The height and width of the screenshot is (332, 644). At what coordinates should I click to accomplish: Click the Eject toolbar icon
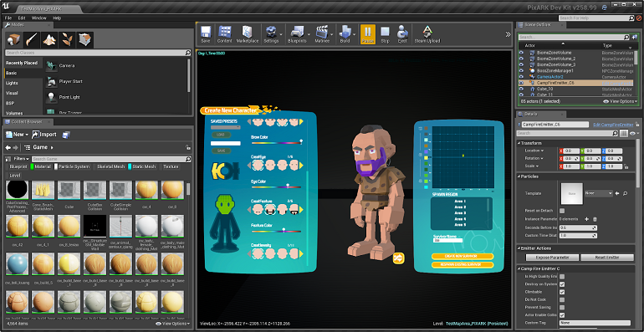pos(402,33)
